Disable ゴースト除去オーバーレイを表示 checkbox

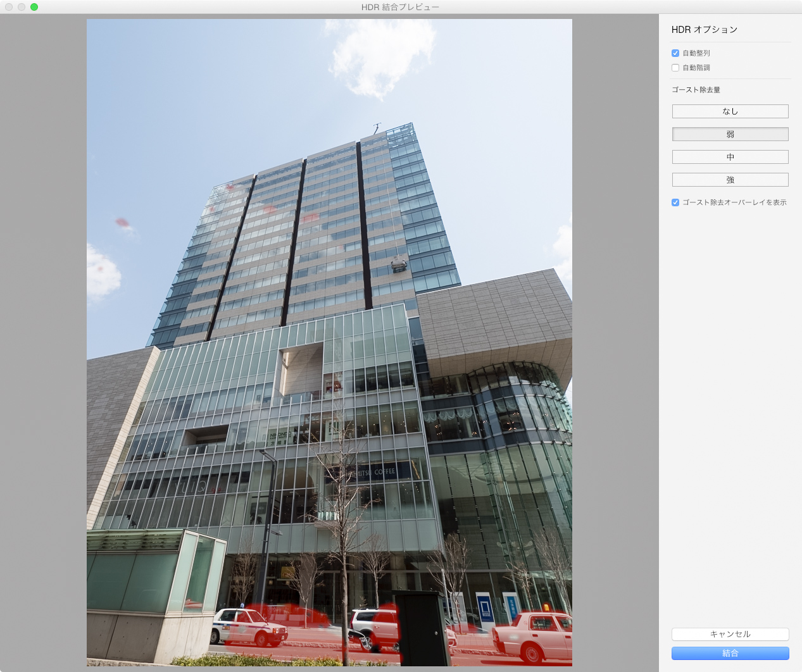tap(675, 202)
